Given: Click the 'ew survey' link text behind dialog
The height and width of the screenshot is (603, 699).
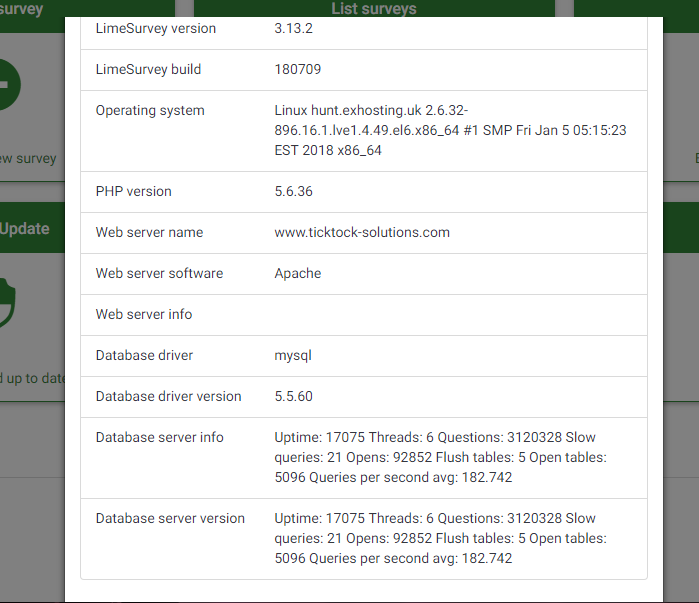Looking at the screenshot, I should (28, 159).
